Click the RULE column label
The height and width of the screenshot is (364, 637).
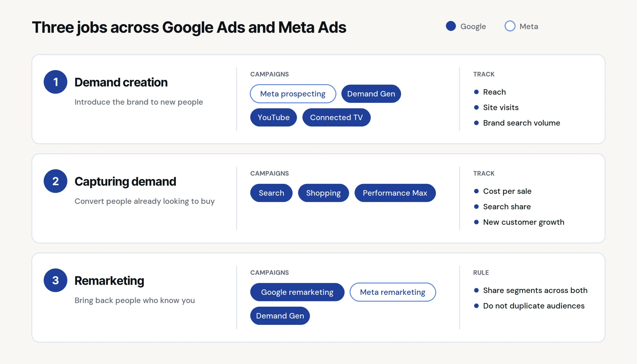[x=481, y=272]
